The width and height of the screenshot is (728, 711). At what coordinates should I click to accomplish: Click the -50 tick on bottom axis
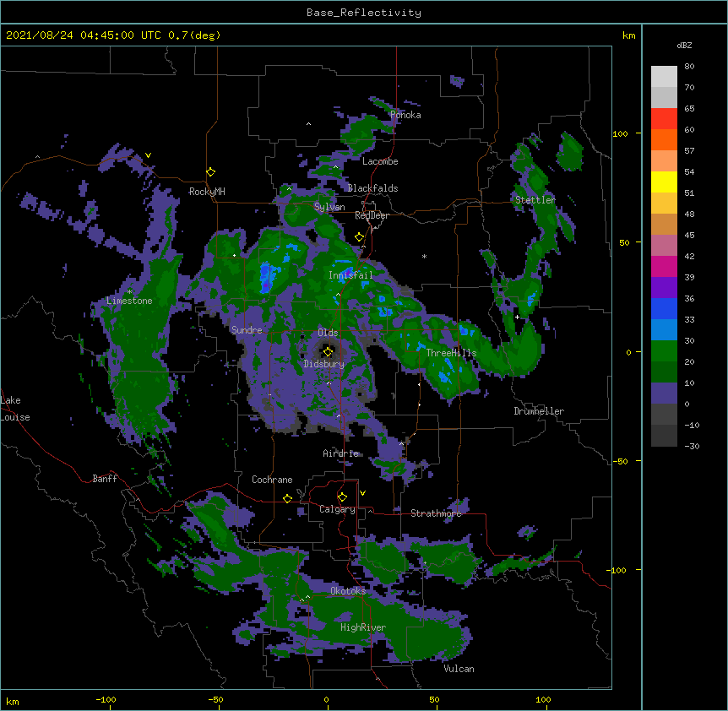point(215,700)
